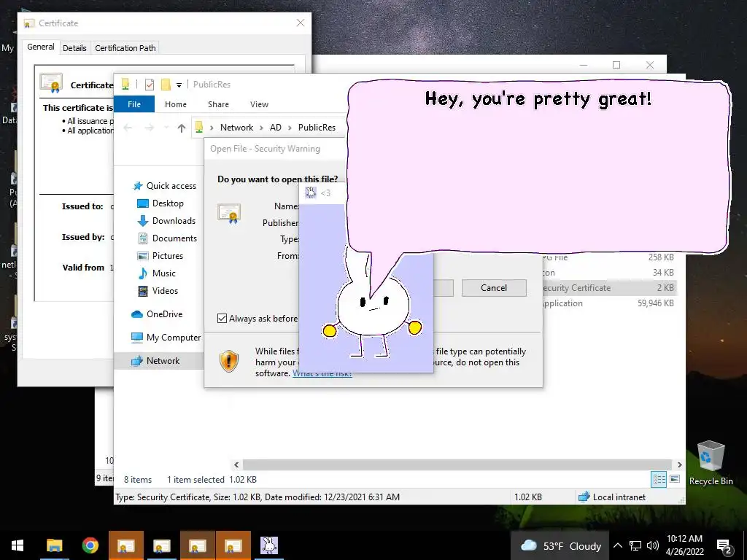
Task: Show hidden system tray icons
Action: point(617,545)
